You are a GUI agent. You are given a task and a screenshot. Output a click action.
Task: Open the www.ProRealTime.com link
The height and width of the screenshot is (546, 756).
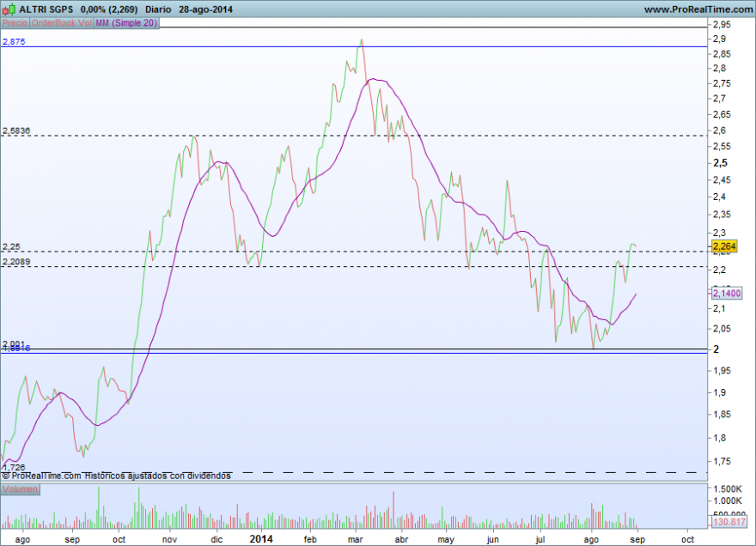[698, 9]
